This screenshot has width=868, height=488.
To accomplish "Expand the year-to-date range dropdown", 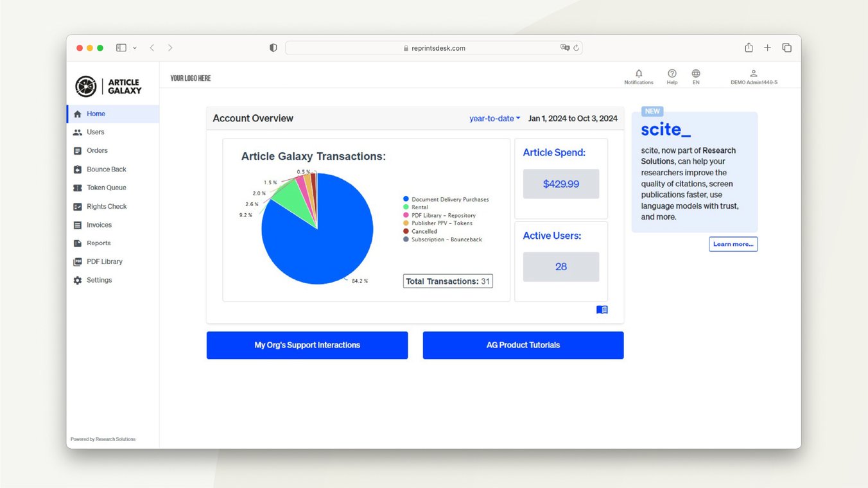I will 495,119.
